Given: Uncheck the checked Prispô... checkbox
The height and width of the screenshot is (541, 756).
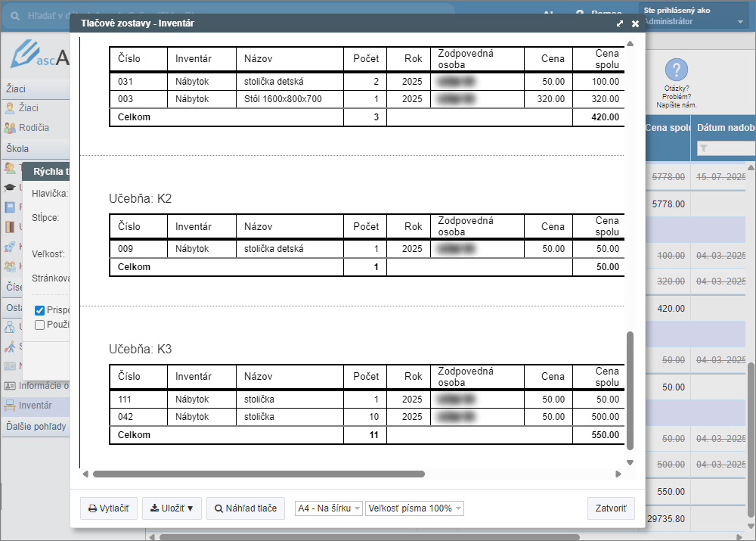Looking at the screenshot, I should [x=40, y=310].
